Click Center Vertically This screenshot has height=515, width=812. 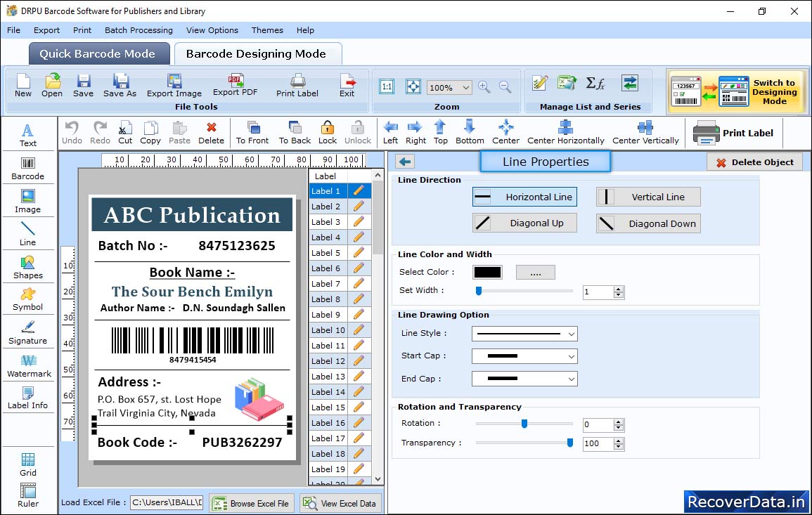[x=645, y=133]
